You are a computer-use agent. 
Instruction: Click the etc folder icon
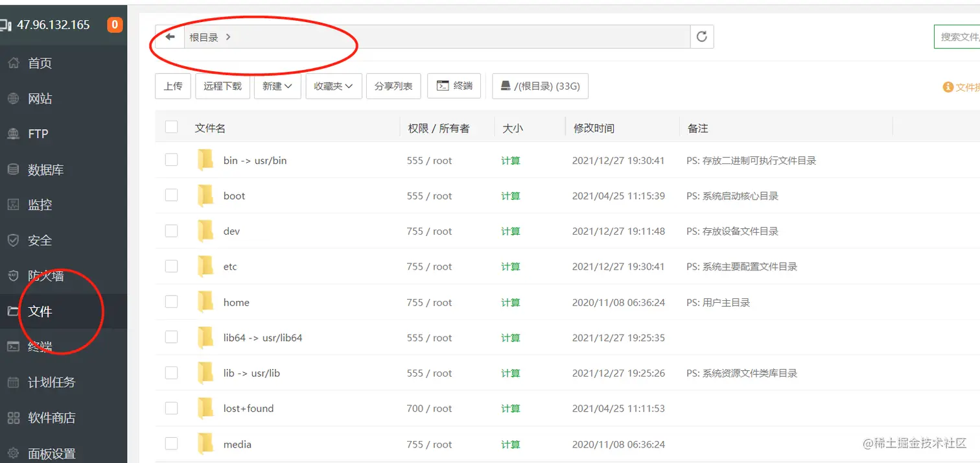click(205, 267)
